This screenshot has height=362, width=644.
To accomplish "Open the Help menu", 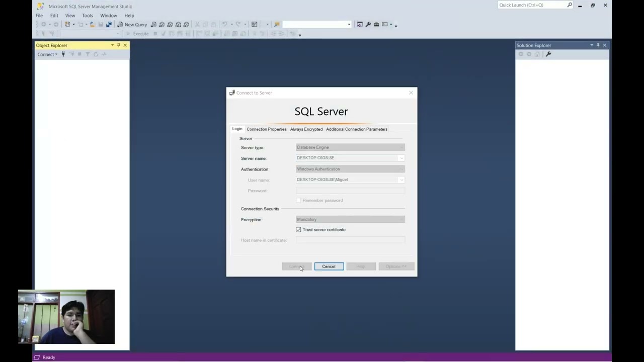I will click(129, 16).
